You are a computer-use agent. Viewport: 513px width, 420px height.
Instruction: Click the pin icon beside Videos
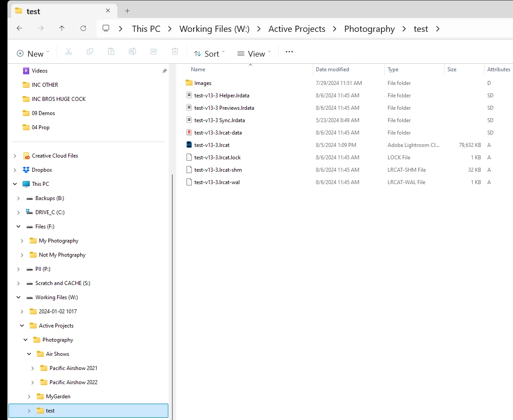[164, 71]
